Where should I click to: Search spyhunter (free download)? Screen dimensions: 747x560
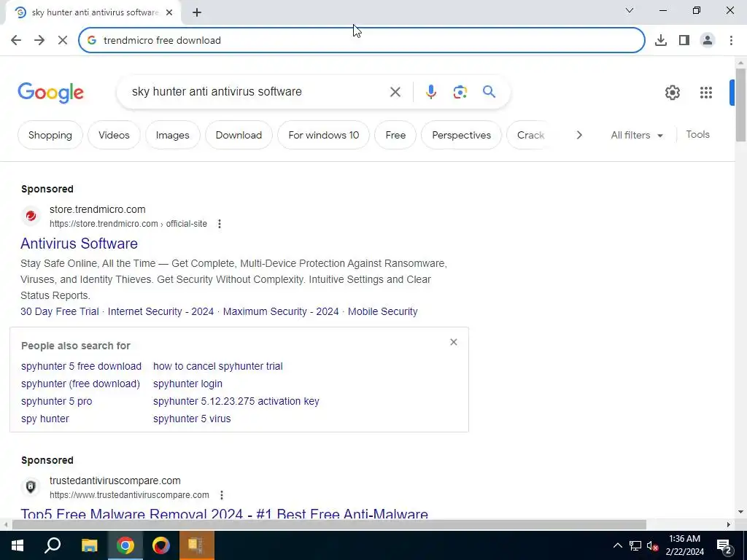[x=80, y=384]
